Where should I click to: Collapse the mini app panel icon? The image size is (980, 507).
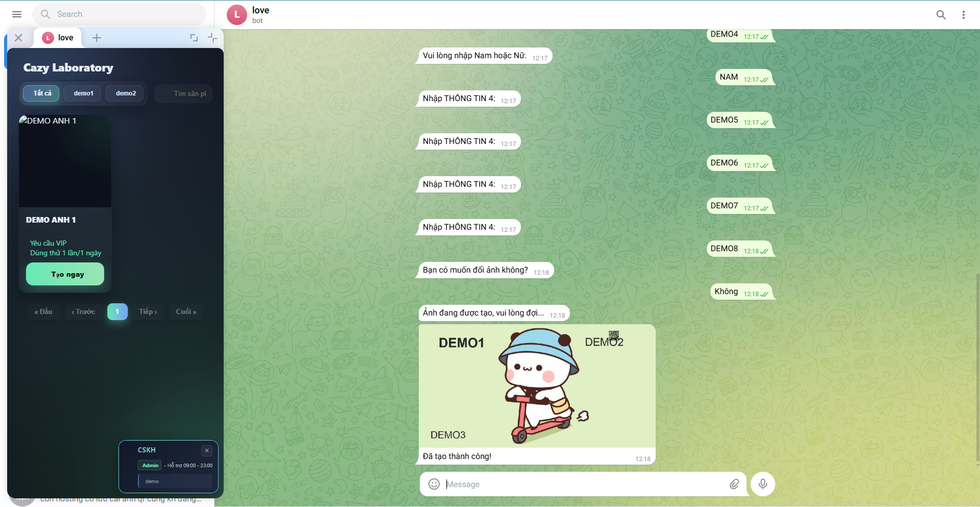coord(212,38)
